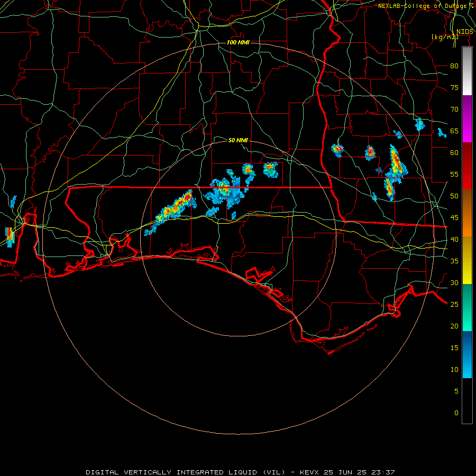Pick the green segment of the color bar
The height and width of the screenshot is (476, 476).
click(467, 307)
